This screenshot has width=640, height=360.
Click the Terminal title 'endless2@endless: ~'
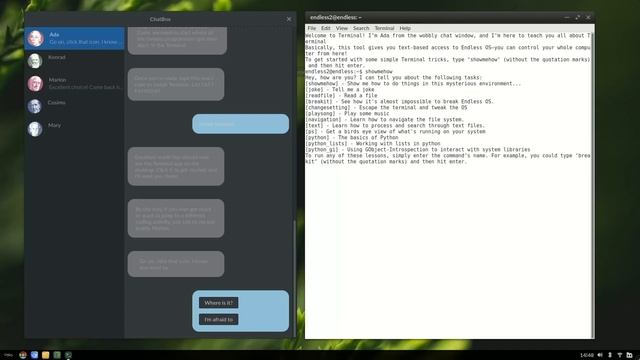(336, 17)
